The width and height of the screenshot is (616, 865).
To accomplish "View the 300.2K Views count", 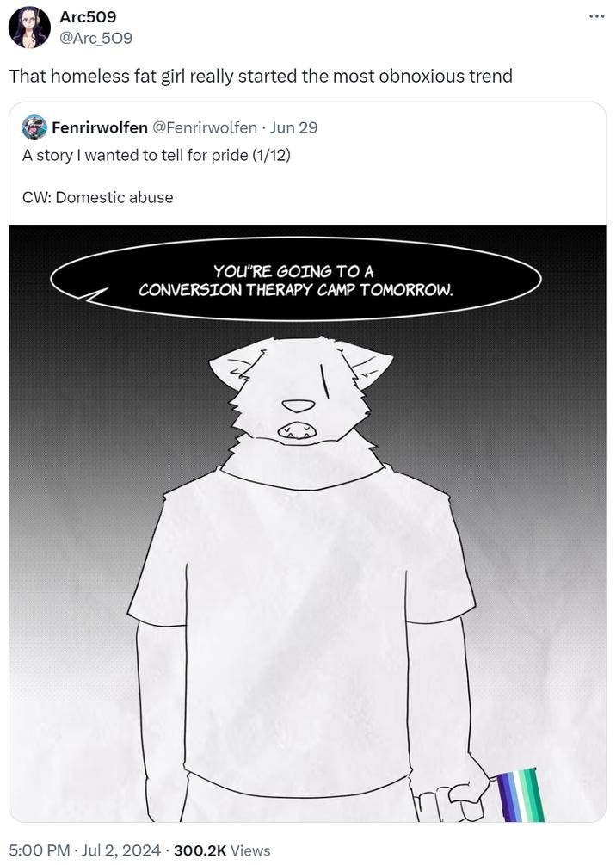I will [x=222, y=850].
